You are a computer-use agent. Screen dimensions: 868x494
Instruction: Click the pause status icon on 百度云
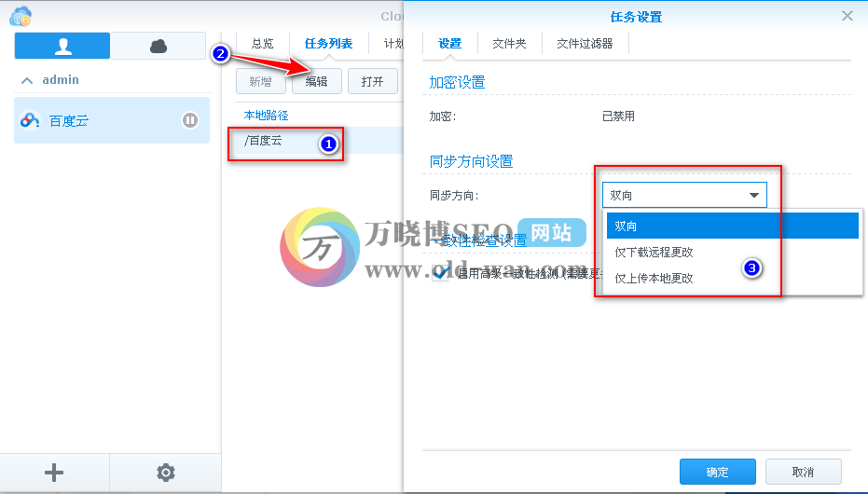[190, 120]
